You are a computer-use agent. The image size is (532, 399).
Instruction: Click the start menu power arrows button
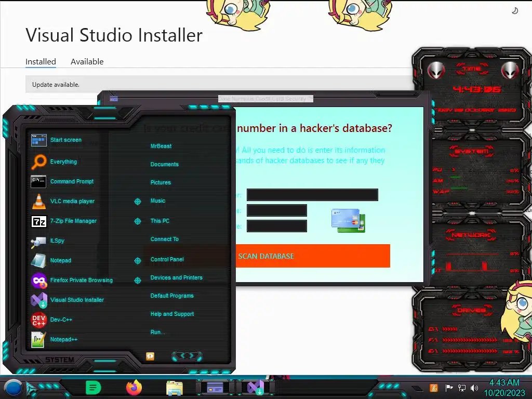click(187, 356)
